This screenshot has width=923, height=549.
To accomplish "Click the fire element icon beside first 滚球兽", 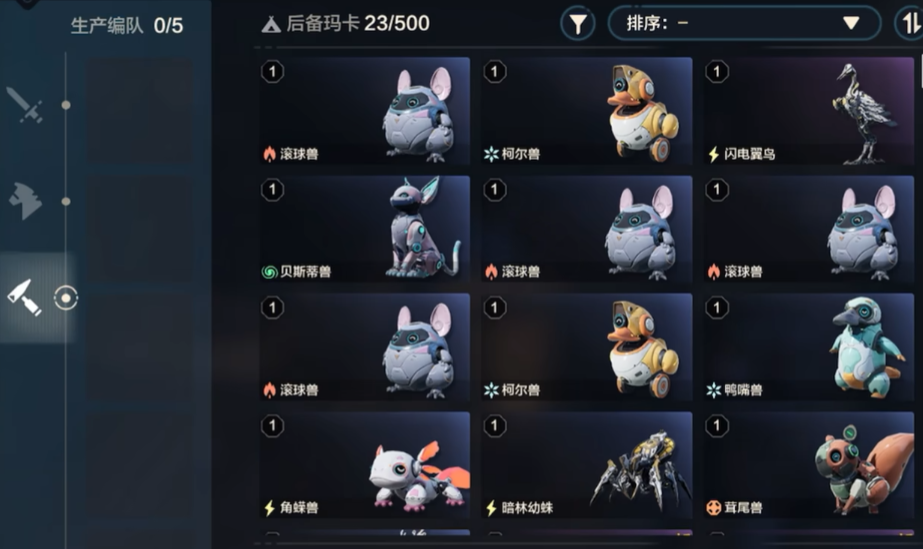I will pos(270,154).
